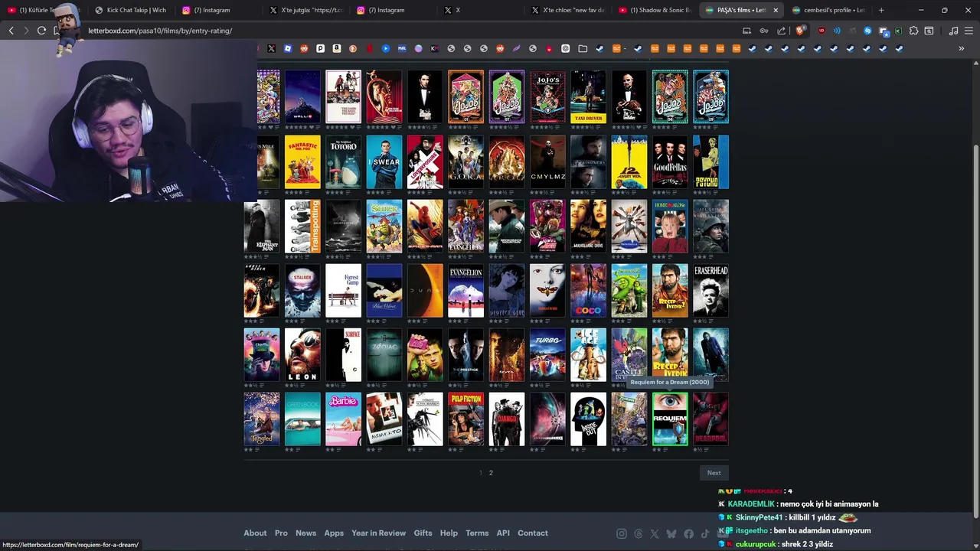Image resolution: width=980 pixels, height=551 pixels.
Task: Switch to the Shadow & Sonic YouTube tab
Action: pyautogui.click(x=655, y=10)
